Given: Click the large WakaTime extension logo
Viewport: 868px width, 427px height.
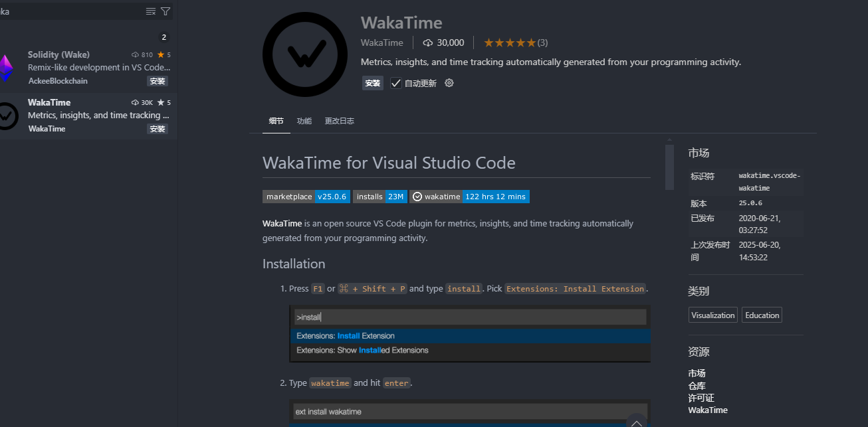Looking at the screenshot, I should pyautogui.click(x=305, y=54).
